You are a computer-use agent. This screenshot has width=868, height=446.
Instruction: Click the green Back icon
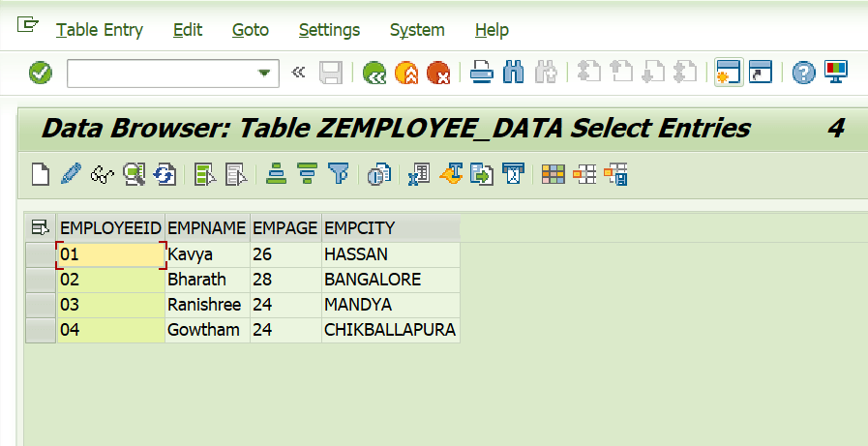click(x=374, y=73)
